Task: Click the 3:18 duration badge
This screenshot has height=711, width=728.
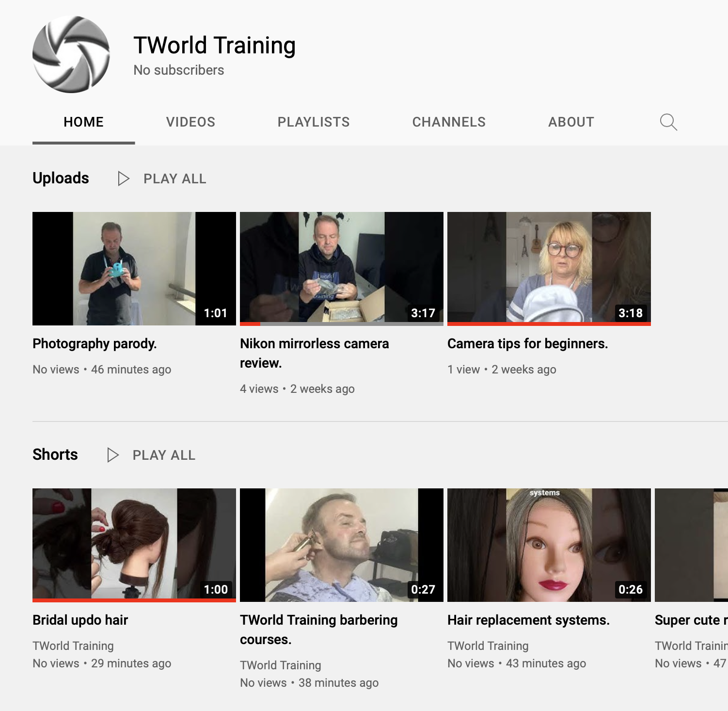Action: [x=631, y=313]
